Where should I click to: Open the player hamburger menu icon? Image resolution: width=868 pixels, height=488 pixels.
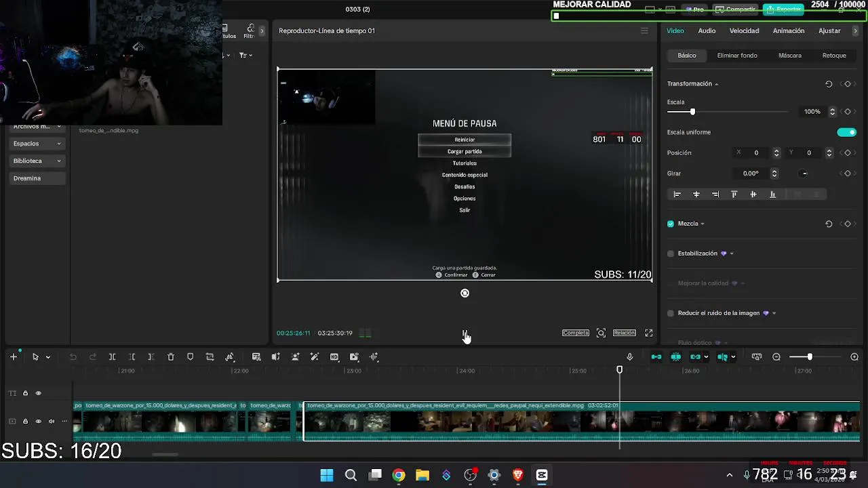(x=644, y=30)
